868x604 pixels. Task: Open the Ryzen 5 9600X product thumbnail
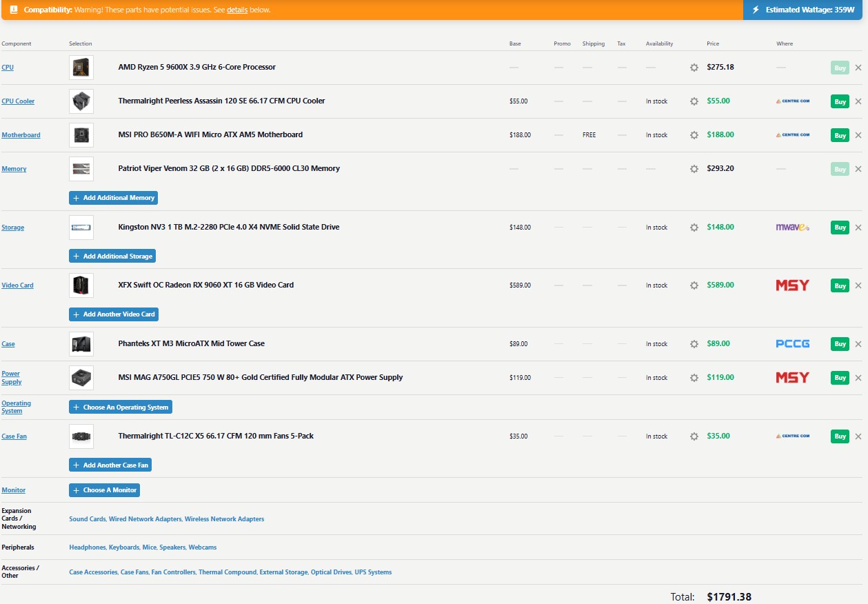coord(81,68)
